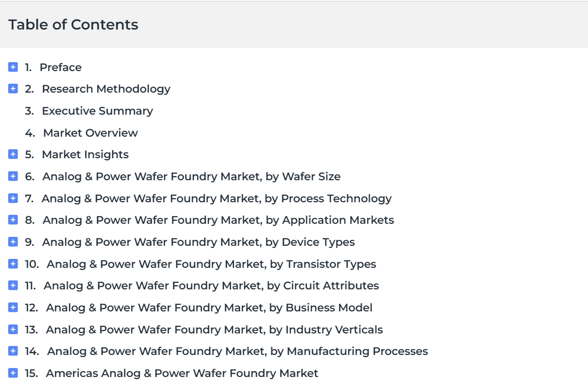Expand the by Transistor Types plus icon
Viewport: 588px width, 384px height.
[13, 264]
